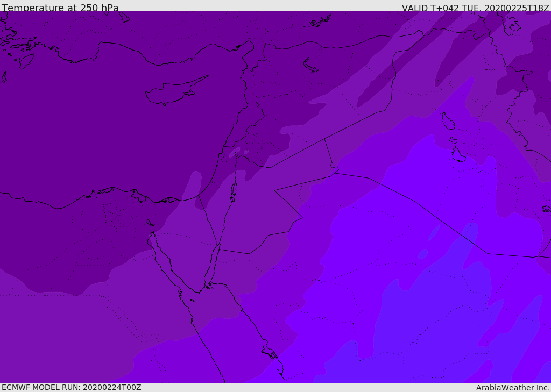Image resolution: width=551 pixels, height=392 pixels.
Task: Click the Sea of Galilee
Action: (x=237, y=154)
